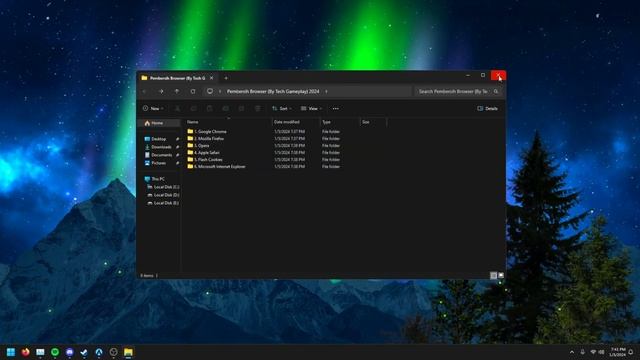Close the Pembersih Browser tab
Screen dimensions: 640x360
[211, 78]
